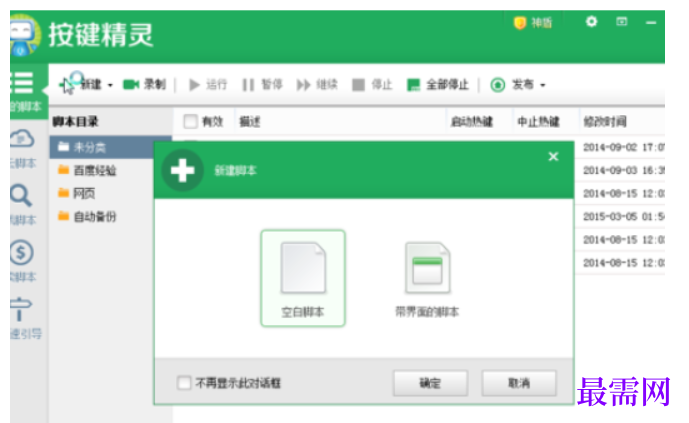689x423 pixels.
Task: Open the script search magnifier sidebar icon
Action: tap(21, 195)
